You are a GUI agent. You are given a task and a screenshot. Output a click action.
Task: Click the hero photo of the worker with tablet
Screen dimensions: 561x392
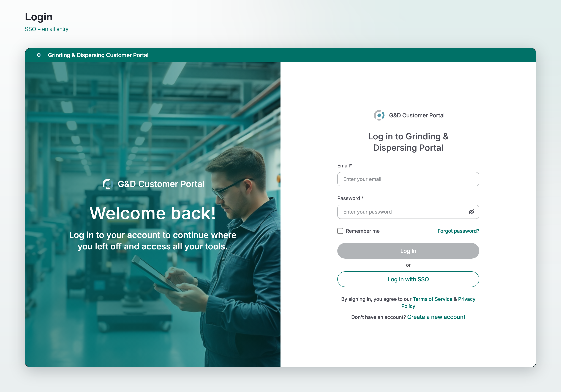(x=153, y=215)
